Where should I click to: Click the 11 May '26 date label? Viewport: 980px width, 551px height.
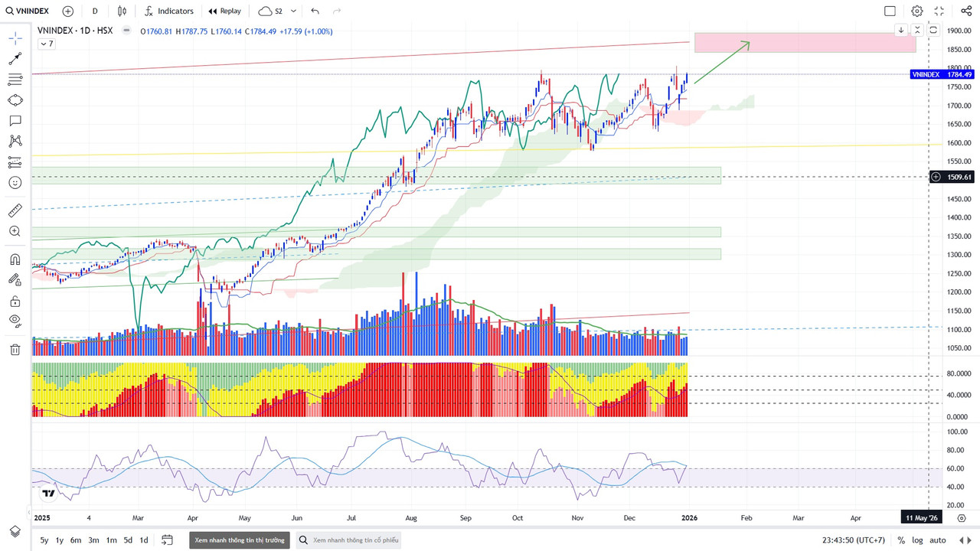(x=923, y=517)
